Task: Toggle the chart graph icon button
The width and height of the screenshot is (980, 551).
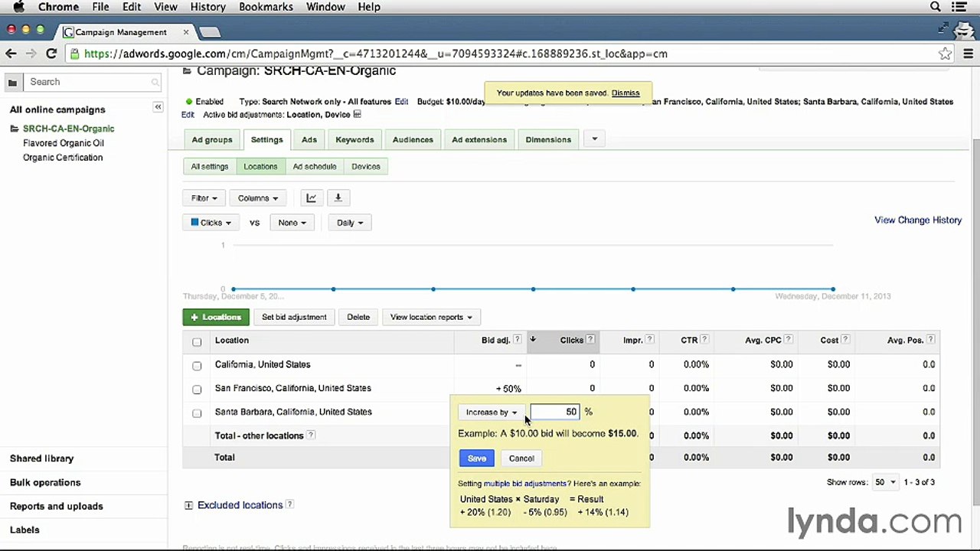Action: (311, 198)
